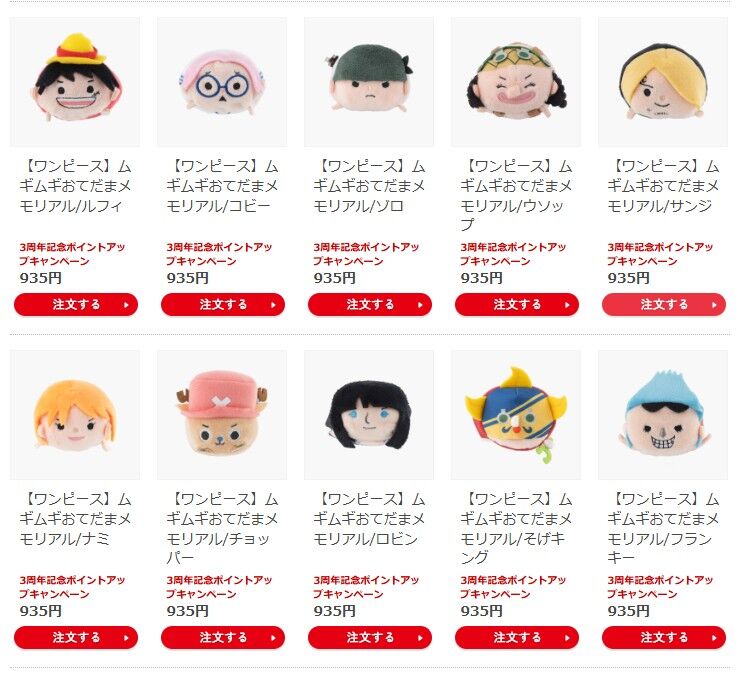Open the Zoro plush thumbnail image
The image size is (740, 673).
(369, 82)
